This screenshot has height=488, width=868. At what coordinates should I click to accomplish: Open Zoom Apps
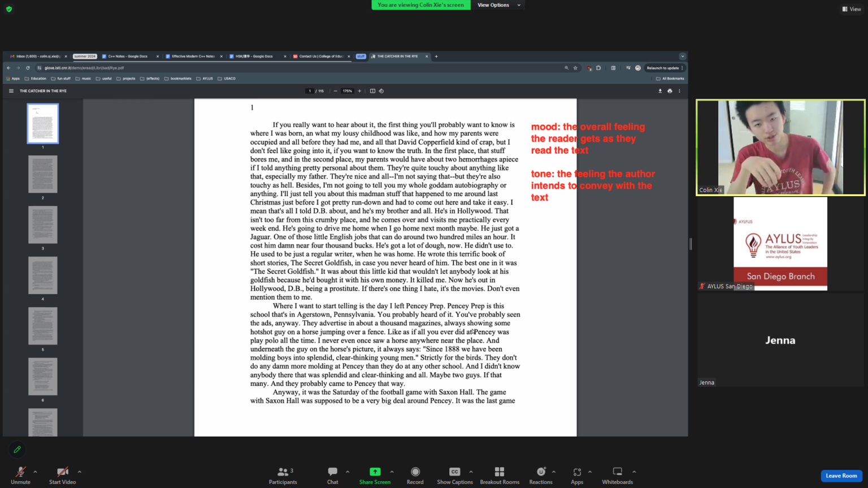click(x=577, y=475)
